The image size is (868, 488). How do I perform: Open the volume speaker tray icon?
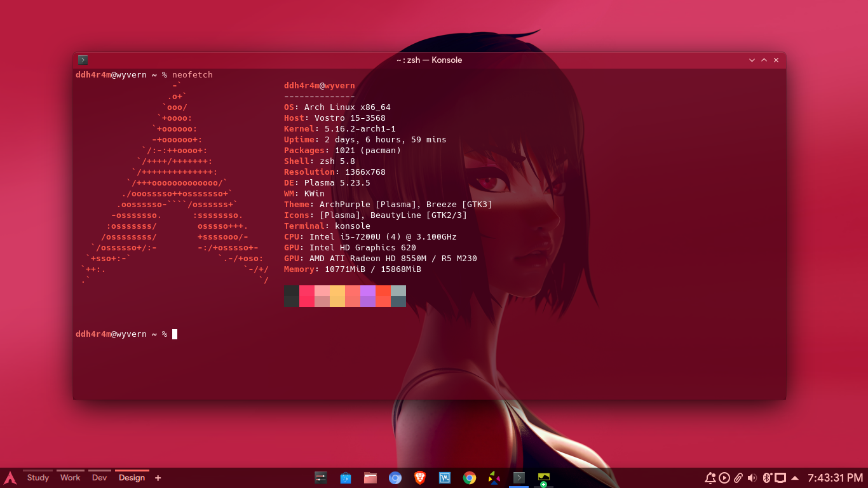point(752,478)
